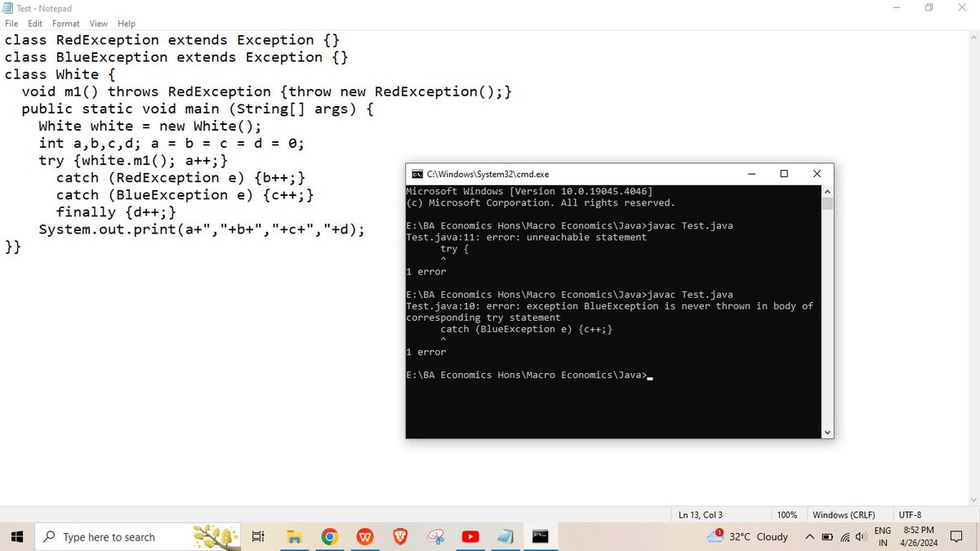
Task: Click the 'finally {d++;}' line
Action: [x=116, y=211]
